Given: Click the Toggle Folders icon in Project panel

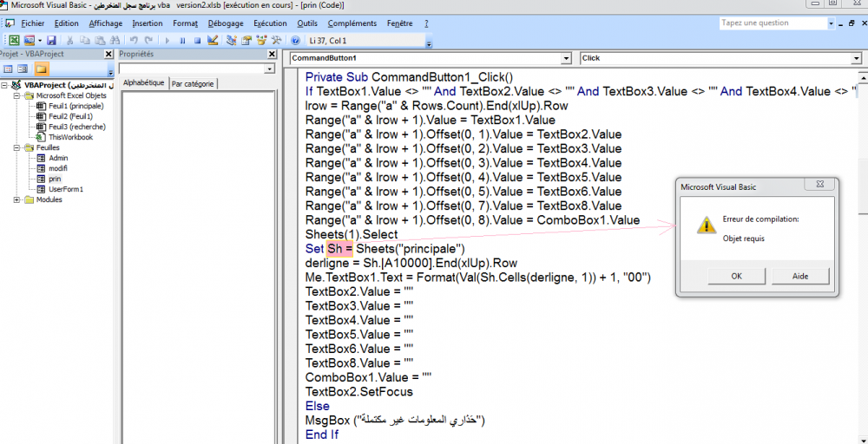Looking at the screenshot, I should [42, 69].
